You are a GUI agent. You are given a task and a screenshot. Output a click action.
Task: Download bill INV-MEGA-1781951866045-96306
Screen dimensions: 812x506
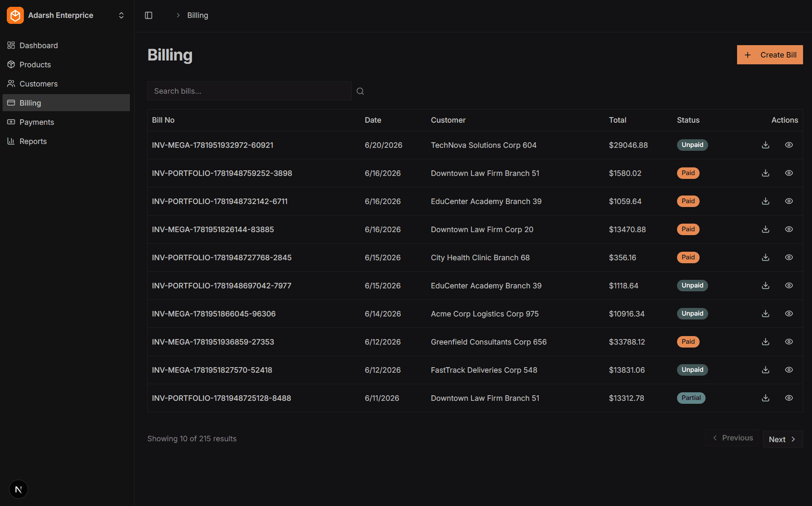(766, 313)
